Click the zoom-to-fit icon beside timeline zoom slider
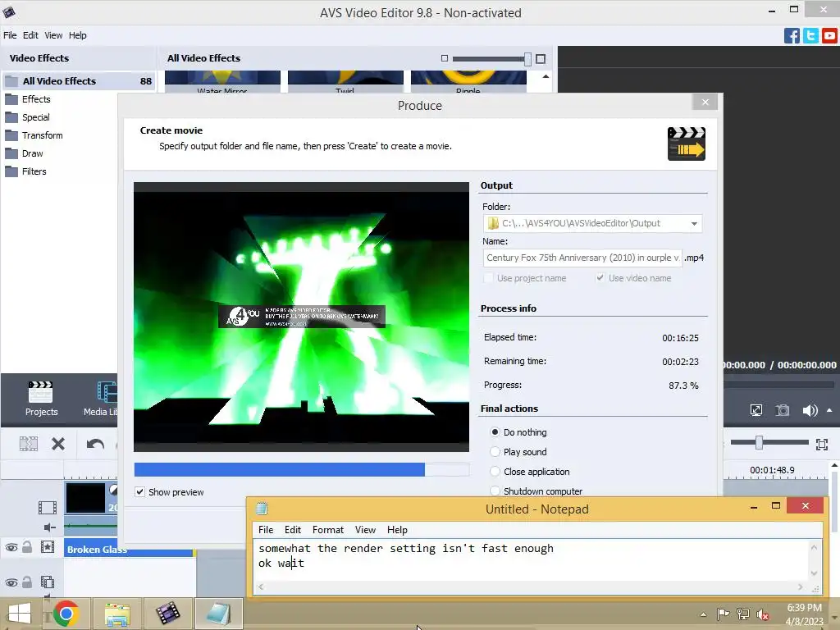 pos(822,444)
